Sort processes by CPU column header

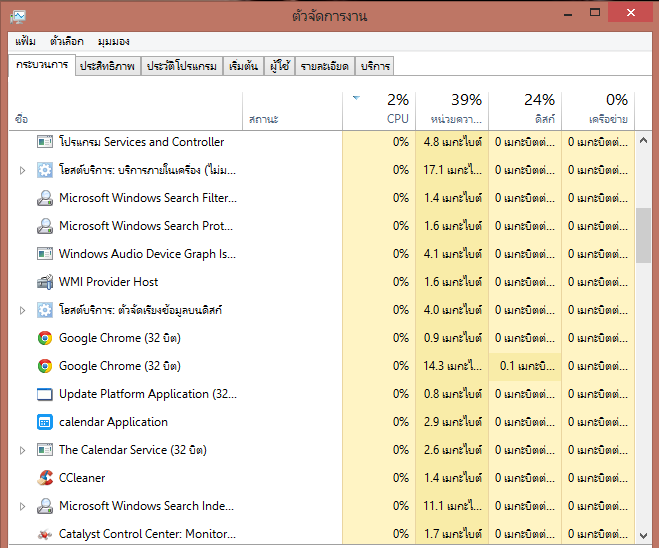coord(380,109)
